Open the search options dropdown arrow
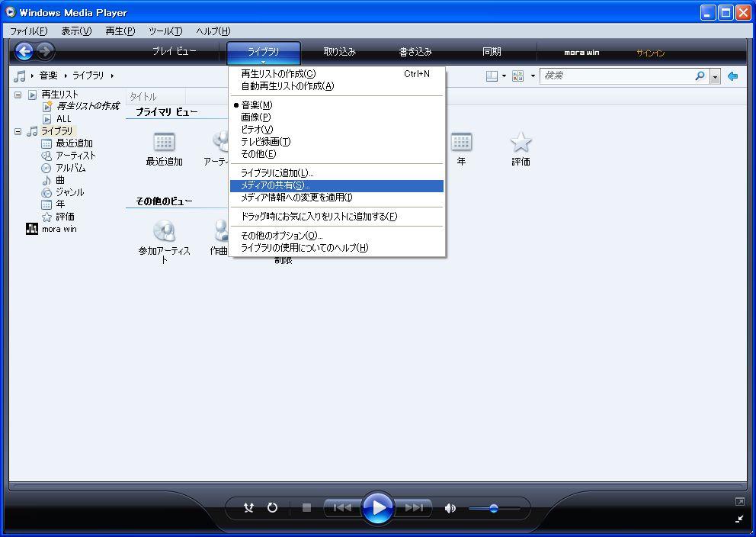 tap(716, 76)
